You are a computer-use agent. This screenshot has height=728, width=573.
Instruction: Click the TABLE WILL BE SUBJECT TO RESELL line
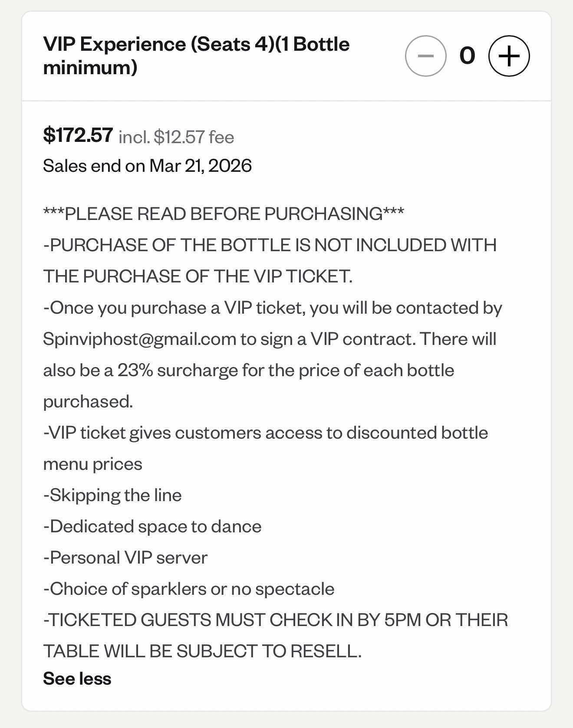[x=202, y=651]
